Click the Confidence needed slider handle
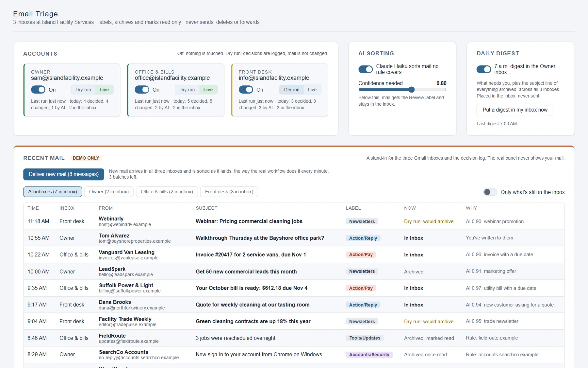The height and width of the screenshot is (368, 588). (x=412, y=90)
